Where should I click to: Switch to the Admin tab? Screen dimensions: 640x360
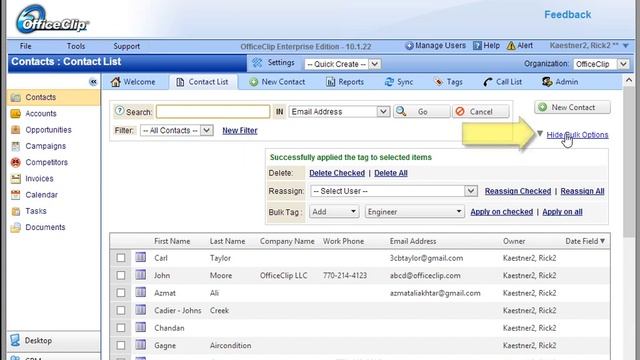tap(560, 82)
